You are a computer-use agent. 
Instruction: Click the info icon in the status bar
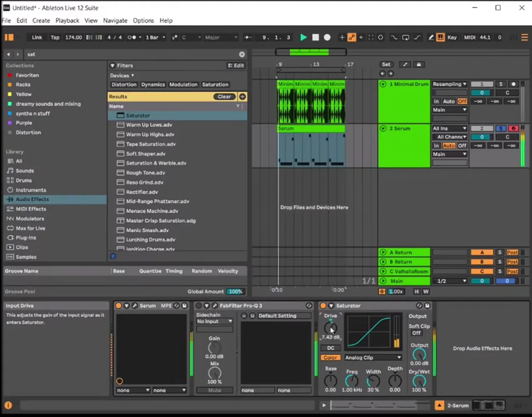(8, 405)
